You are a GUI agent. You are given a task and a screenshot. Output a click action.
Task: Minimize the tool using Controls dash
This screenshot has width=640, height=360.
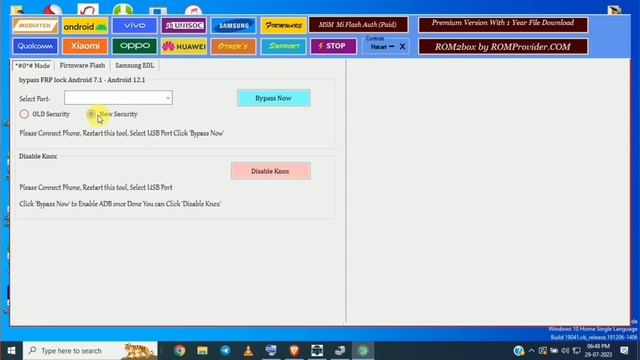coord(392,47)
